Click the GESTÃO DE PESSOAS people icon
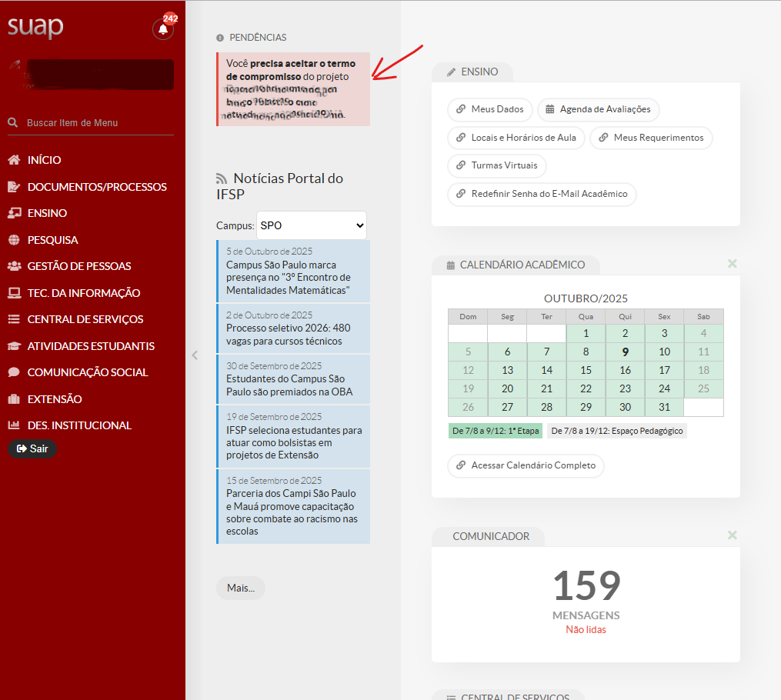Image resolution: width=781 pixels, height=700 pixels. tap(14, 266)
